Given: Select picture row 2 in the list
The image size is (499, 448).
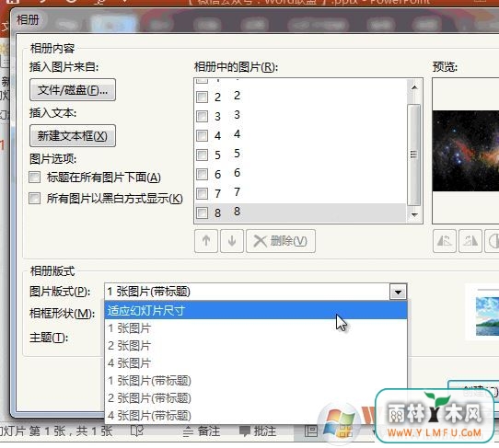Looking at the screenshot, I should point(300,97).
